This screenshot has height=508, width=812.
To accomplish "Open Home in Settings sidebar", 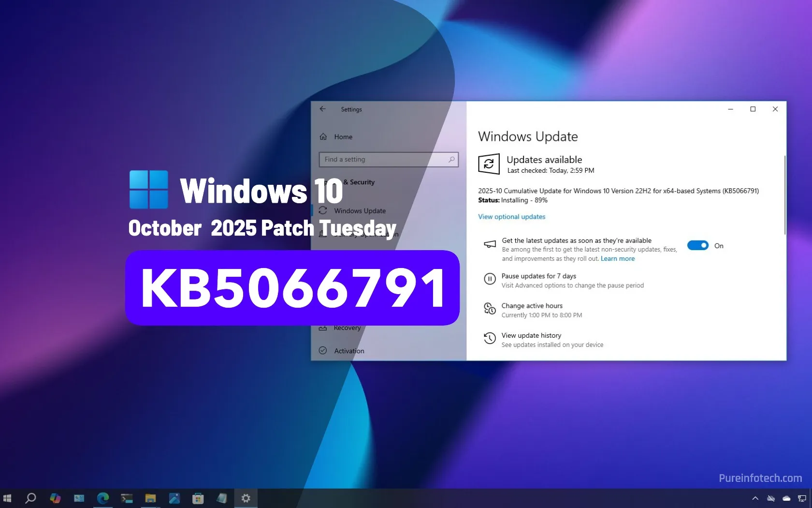I will [x=343, y=137].
